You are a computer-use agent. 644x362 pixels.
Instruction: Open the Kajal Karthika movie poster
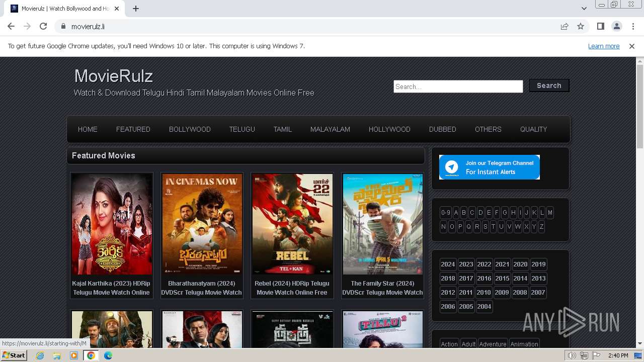[112, 224]
